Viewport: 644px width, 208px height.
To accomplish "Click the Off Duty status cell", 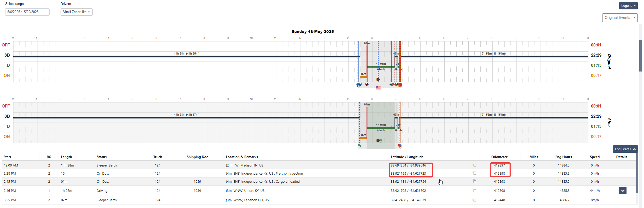I will 103,181.
